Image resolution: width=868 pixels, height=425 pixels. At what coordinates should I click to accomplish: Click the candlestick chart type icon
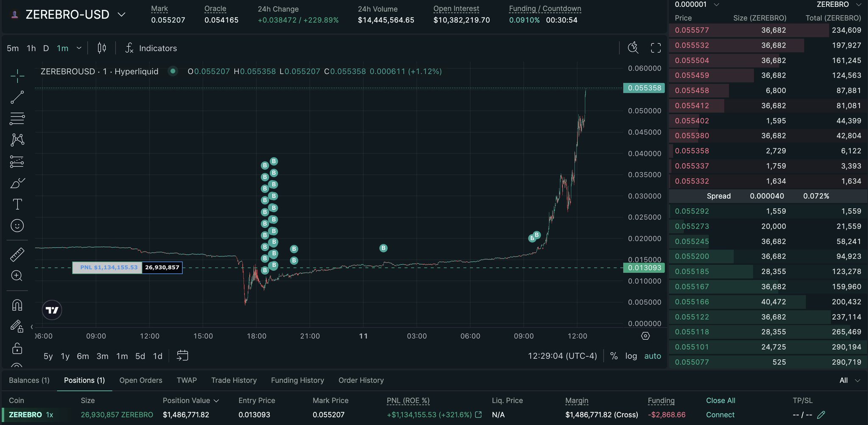click(x=102, y=48)
